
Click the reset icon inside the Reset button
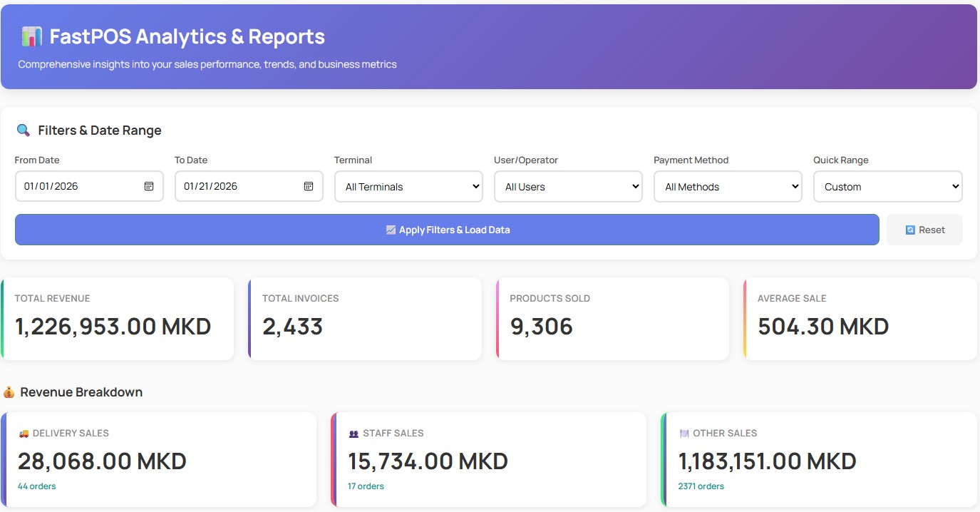(x=912, y=229)
